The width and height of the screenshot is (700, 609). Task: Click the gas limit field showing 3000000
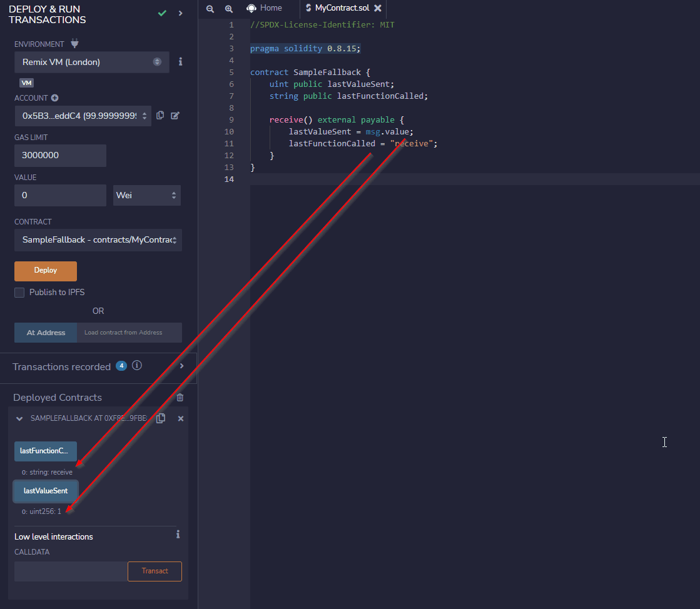click(x=60, y=155)
